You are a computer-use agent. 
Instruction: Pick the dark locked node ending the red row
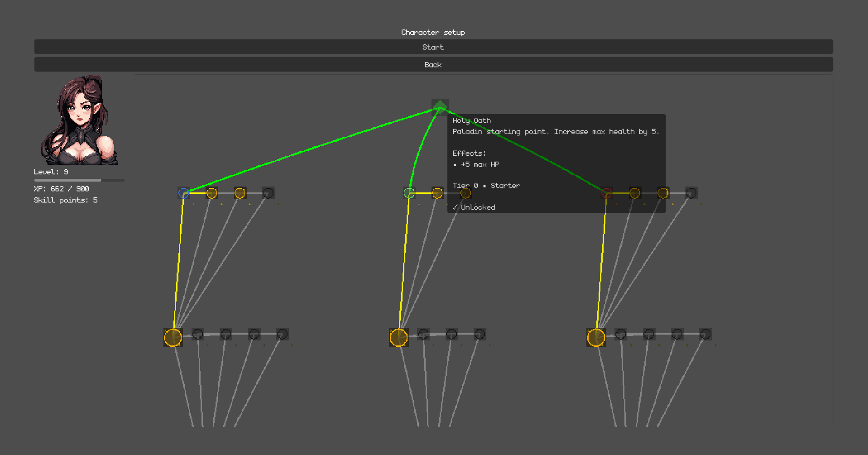pos(691,193)
